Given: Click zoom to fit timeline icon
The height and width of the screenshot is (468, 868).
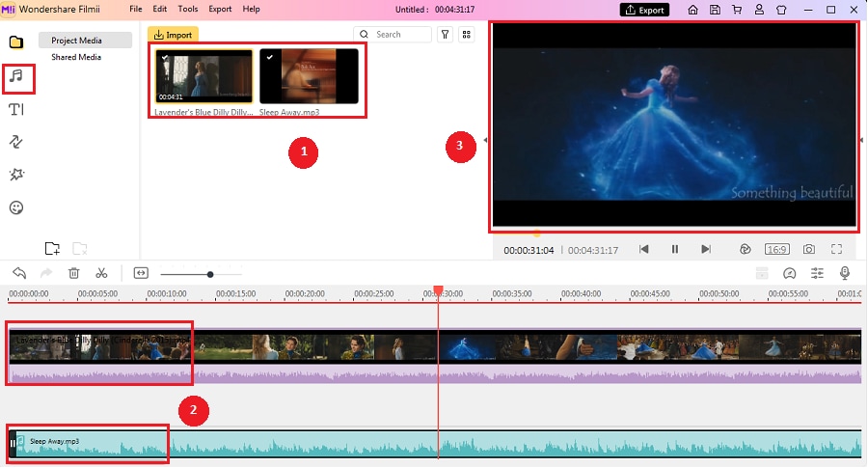Looking at the screenshot, I should [141, 273].
